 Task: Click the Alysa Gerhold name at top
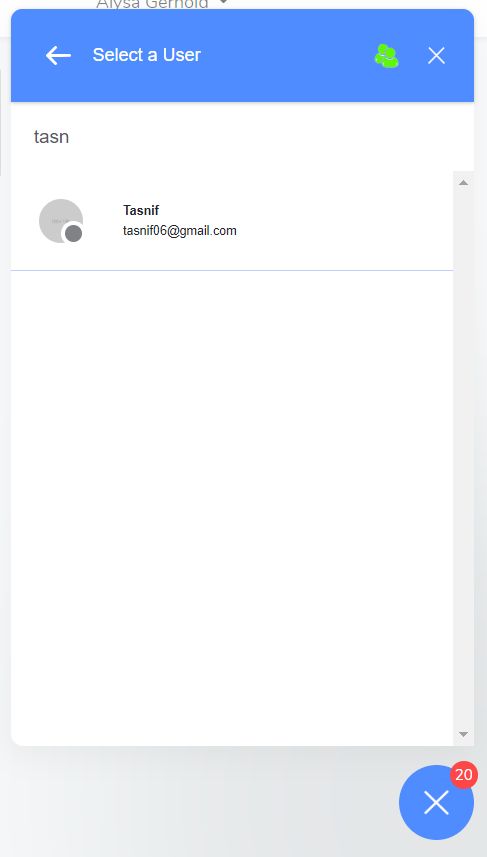point(152,4)
